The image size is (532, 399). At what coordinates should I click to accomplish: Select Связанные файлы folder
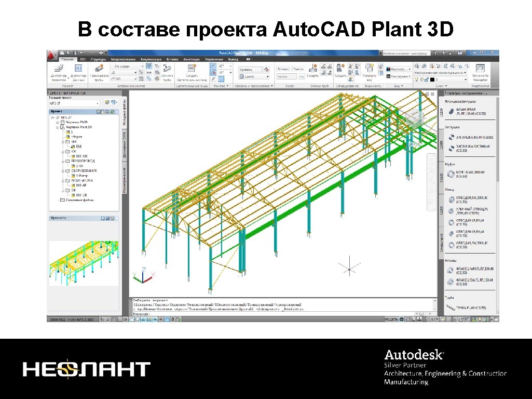[77, 200]
